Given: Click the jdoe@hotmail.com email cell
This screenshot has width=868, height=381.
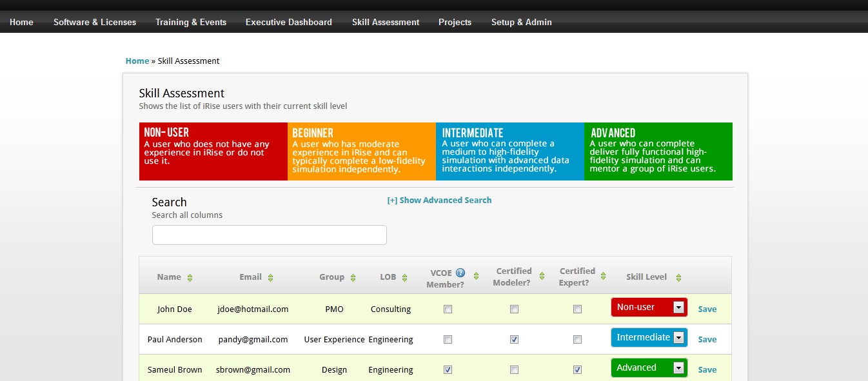Looking at the screenshot, I should [x=253, y=309].
